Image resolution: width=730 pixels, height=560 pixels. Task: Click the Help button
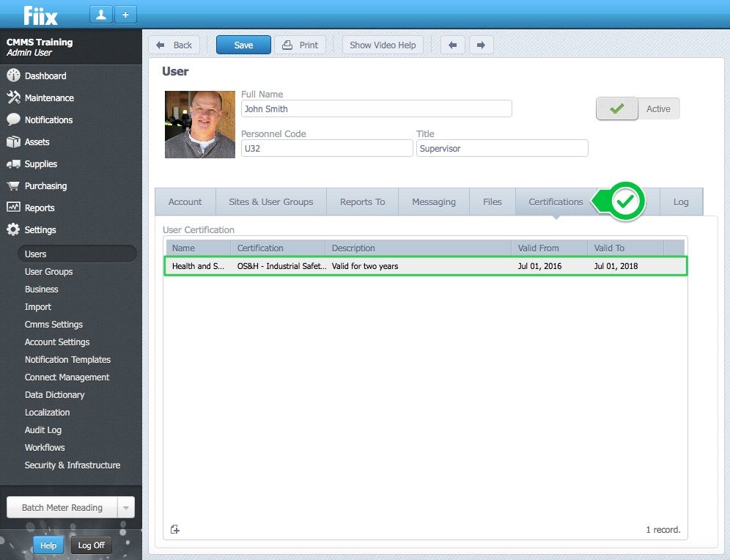pyautogui.click(x=48, y=545)
